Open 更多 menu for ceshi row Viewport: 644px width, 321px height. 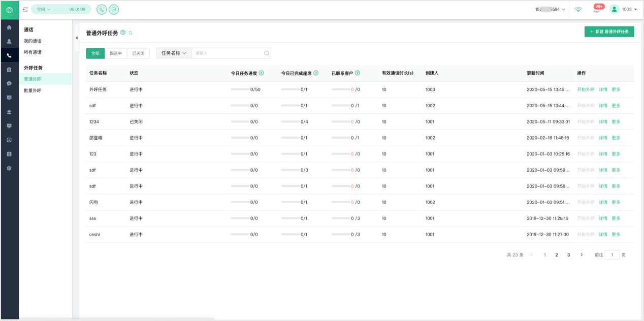point(616,235)
